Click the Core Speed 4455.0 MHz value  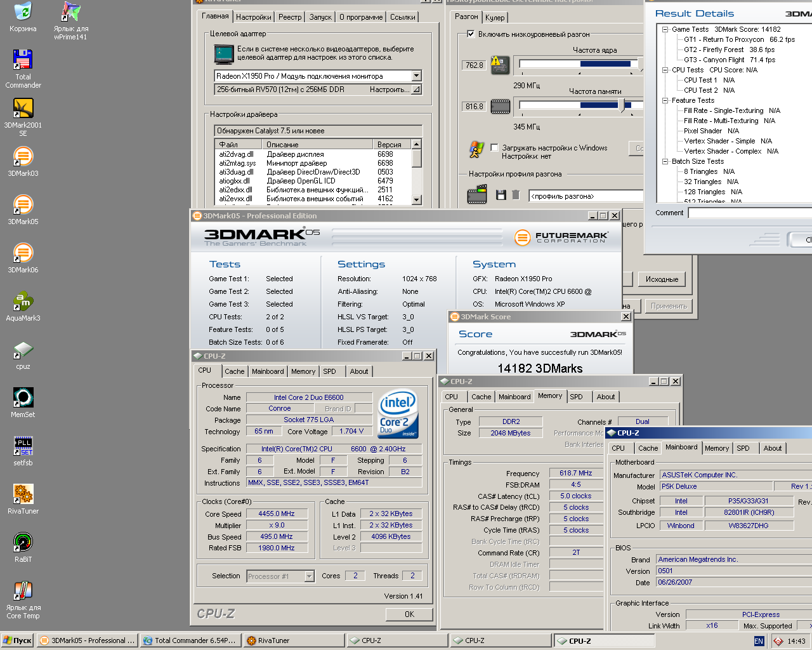[x=276, y=514]
